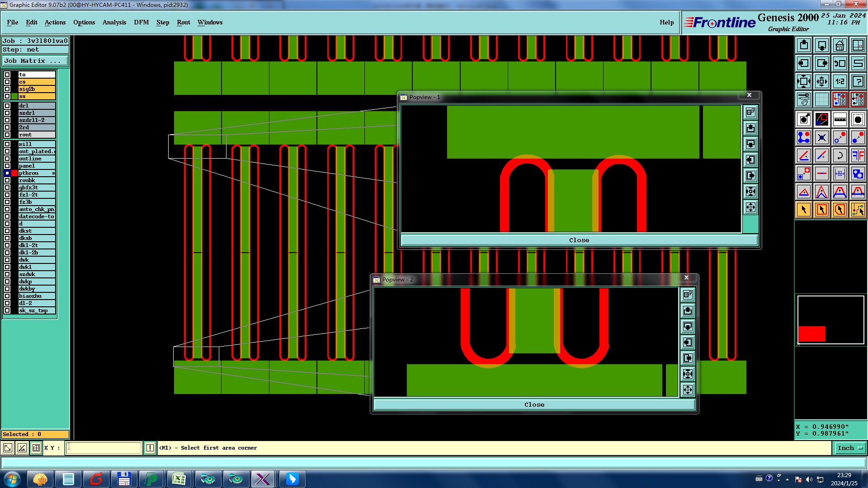Open the File menu
868x488 pixels.
click(x=13, y=22)
